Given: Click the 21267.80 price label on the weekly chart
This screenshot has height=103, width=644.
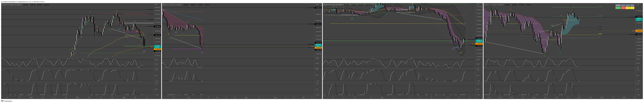Looking at the screenshot, I should tap(157, 51).
